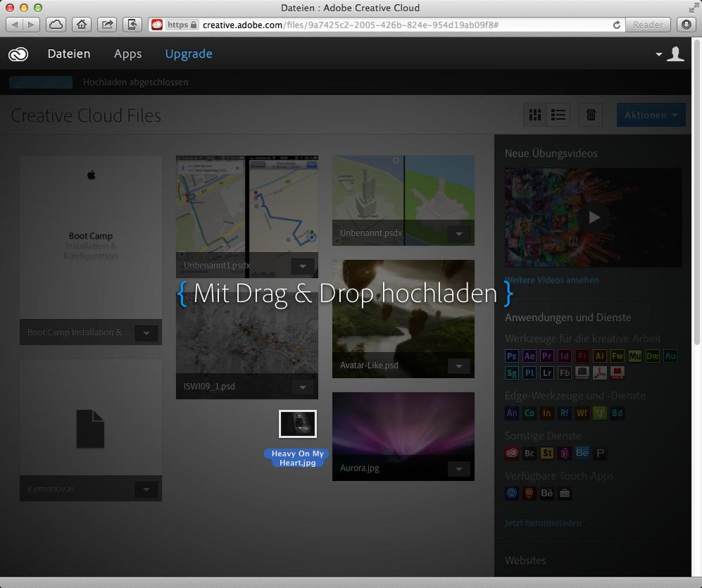Reload the page with the refresh icon
702x588 pixels.
coord(617,25)
